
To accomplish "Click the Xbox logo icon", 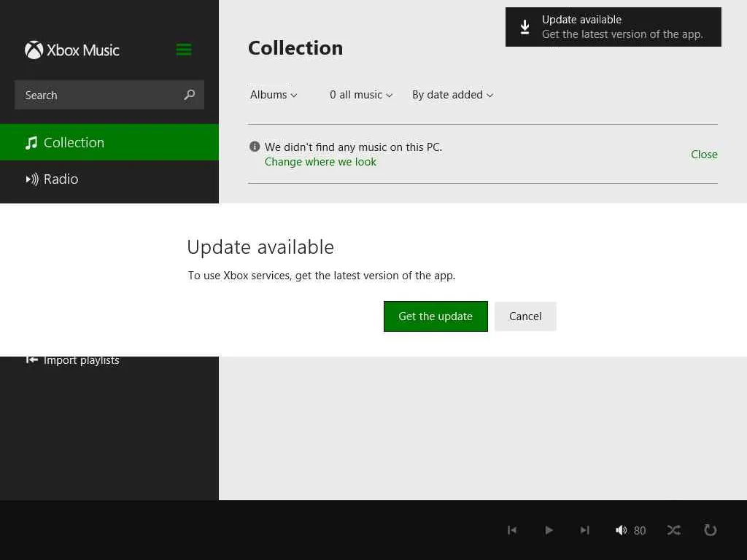I will pos(34,50).
